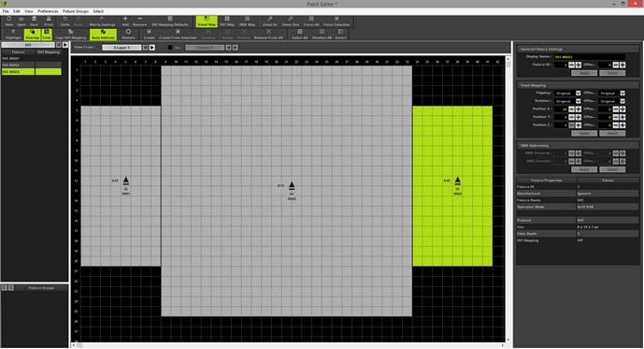Toggle the Overlap mode button
Viewport: 644px width, 349px height.
point(32,35)
